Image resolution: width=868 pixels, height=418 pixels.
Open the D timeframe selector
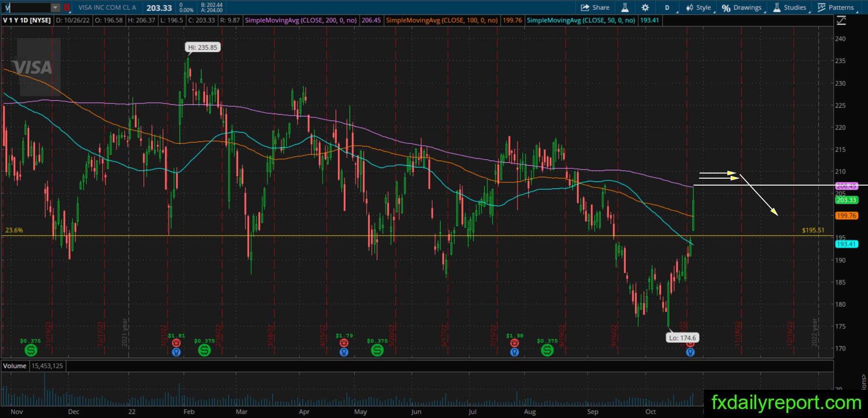[x=667, y=7]
